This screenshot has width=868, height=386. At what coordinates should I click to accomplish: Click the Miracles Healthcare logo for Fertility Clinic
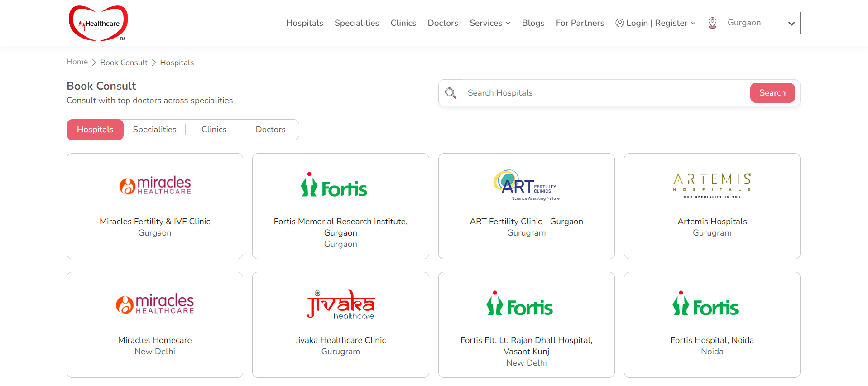155,185
